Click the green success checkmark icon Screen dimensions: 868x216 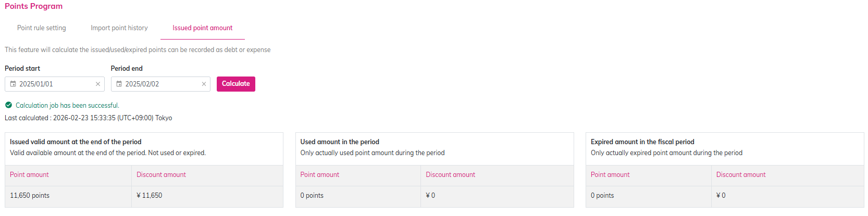coord(8,105)
